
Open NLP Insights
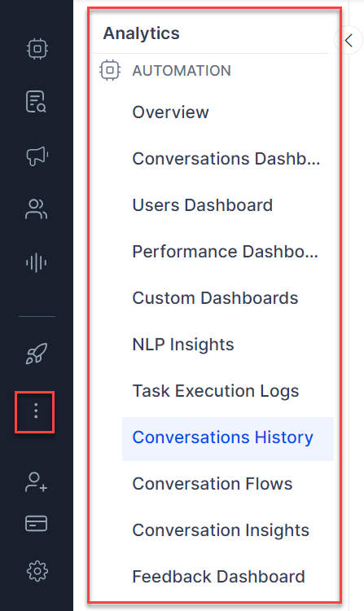[x=183, y=345]
